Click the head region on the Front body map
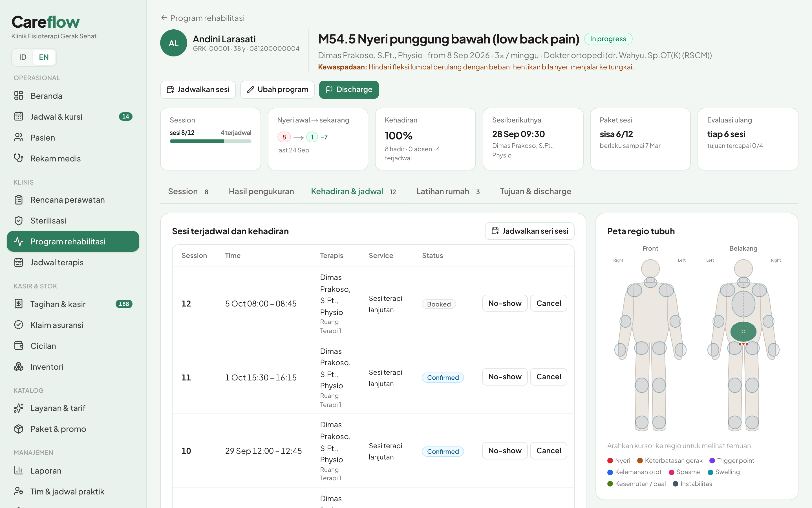The width and height of the screenshot is (812, 508). [x=650, y=268]
